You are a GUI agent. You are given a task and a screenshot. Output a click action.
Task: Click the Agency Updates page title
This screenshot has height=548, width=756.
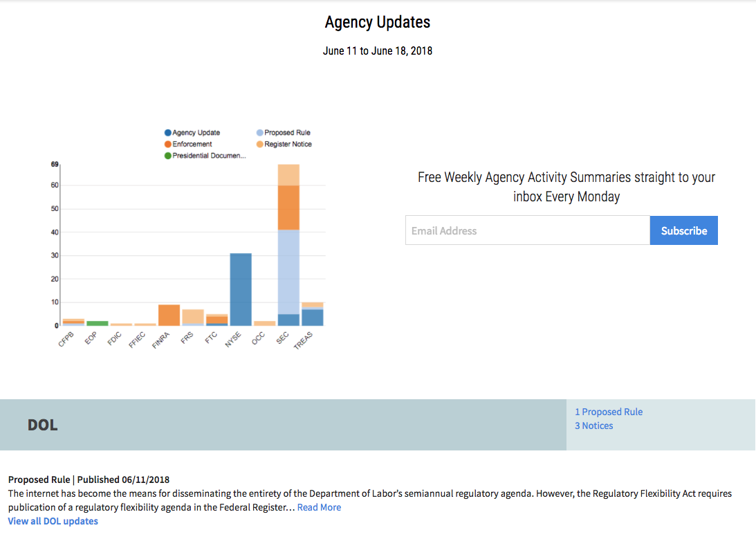378,22
